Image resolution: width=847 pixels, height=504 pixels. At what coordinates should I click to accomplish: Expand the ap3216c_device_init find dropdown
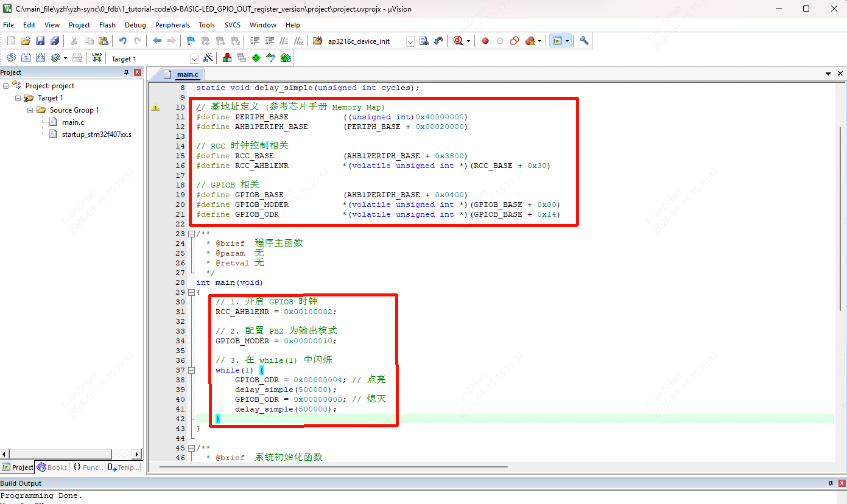410,41
